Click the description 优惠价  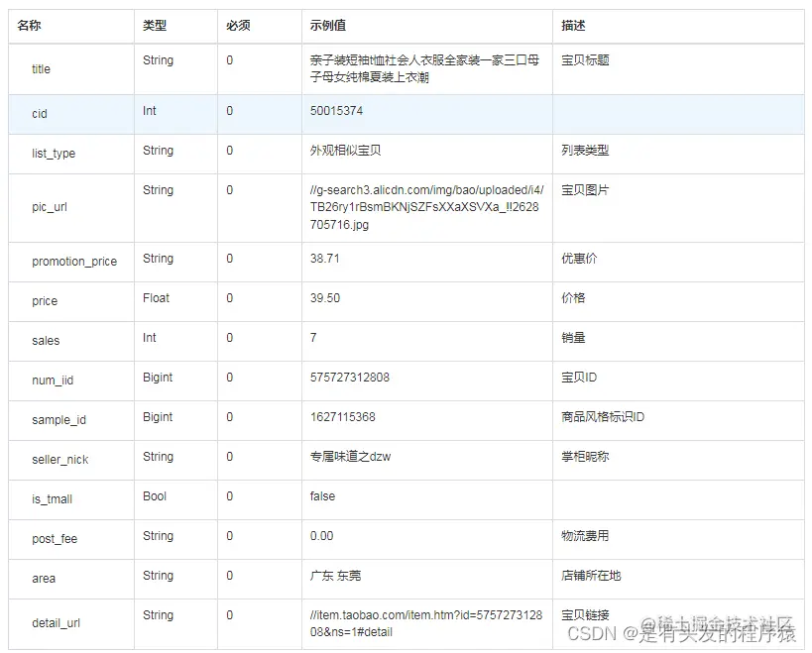(x=579, y=259)
